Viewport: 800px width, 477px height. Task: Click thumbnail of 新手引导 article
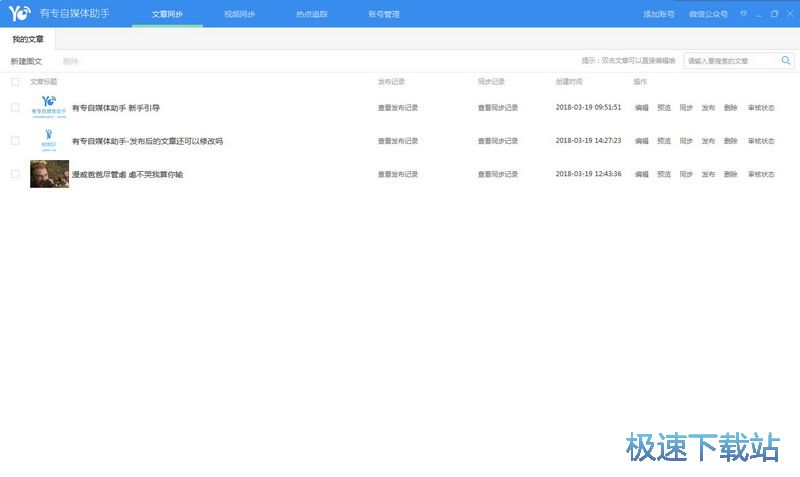click(x=49, y=107)
